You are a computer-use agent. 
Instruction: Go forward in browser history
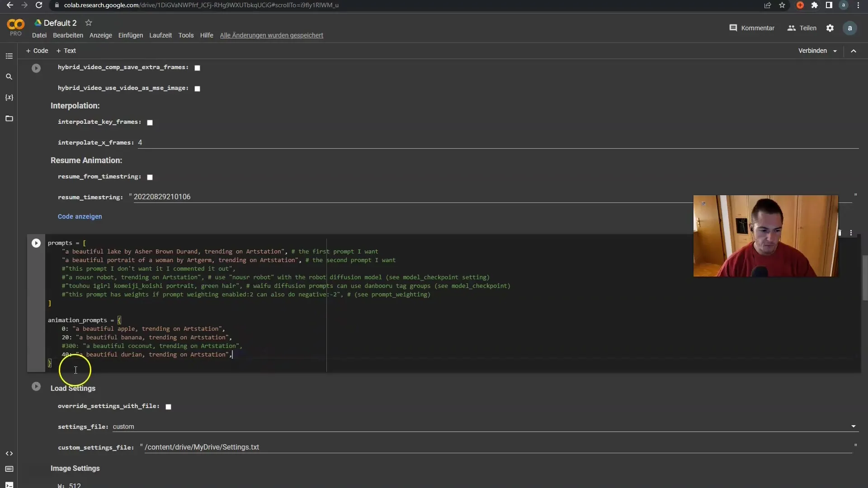tap(24, 5)
